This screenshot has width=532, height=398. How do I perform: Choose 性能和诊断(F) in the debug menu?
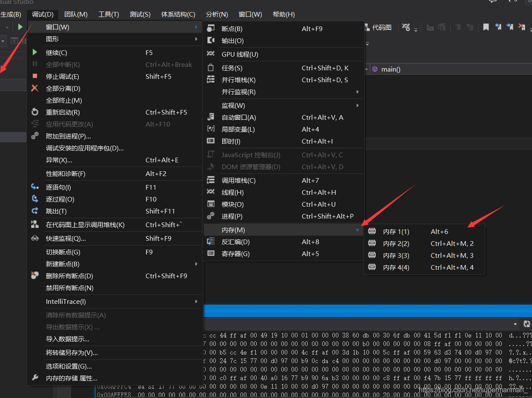click(x=114, y=173)
